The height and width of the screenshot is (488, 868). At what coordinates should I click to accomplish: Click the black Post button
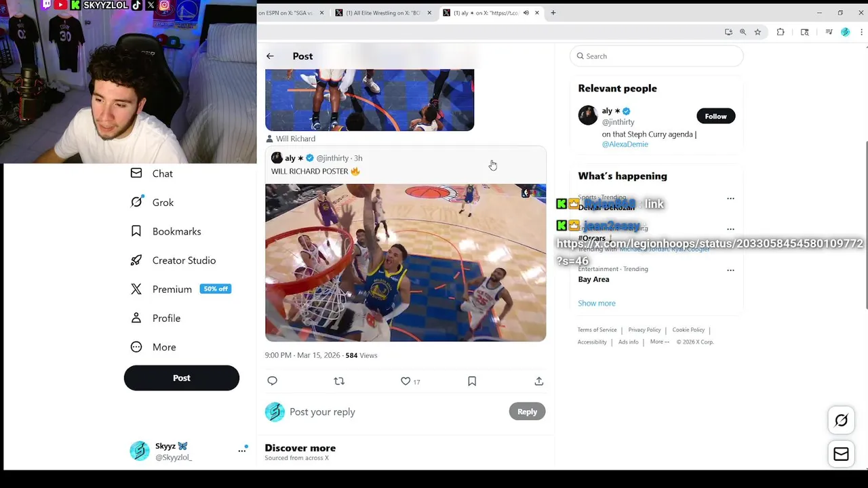[182, 378]
